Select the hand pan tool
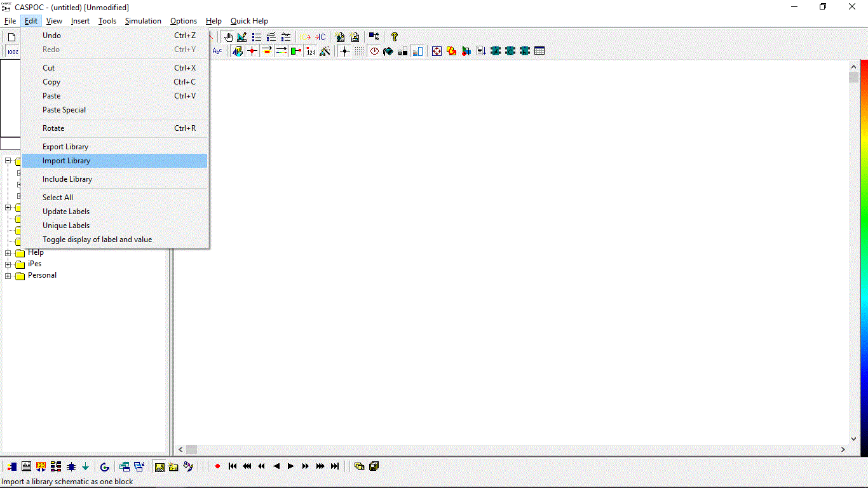Image resolution: width=868 pixels, height=488 pixels. (228, 37)
